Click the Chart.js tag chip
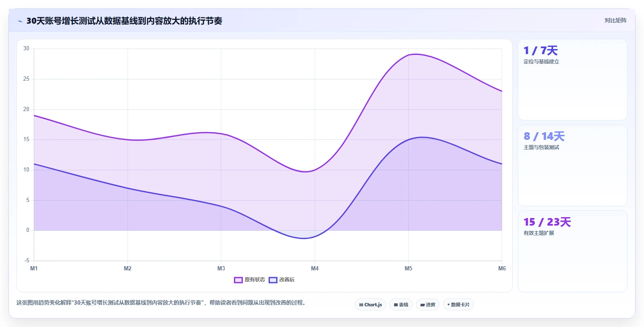Image resolution: width=644 pixels, height=327 pixels. point(370,305)
